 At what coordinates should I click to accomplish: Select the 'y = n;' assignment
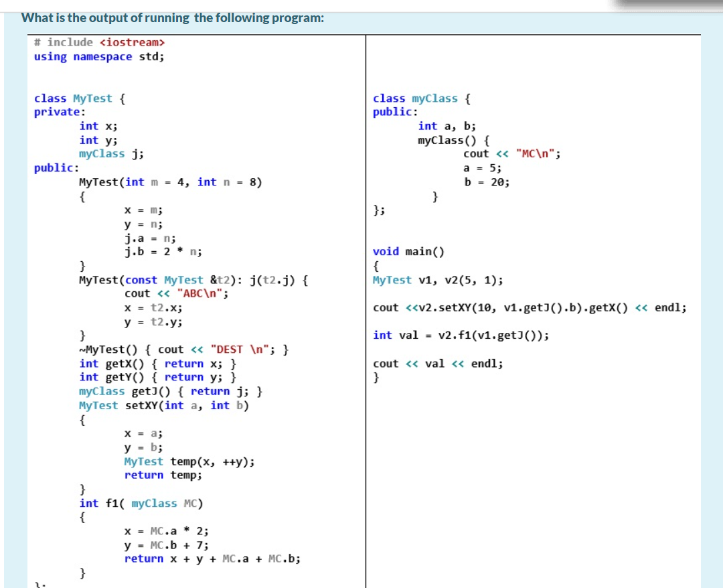[x=143, y=224]
